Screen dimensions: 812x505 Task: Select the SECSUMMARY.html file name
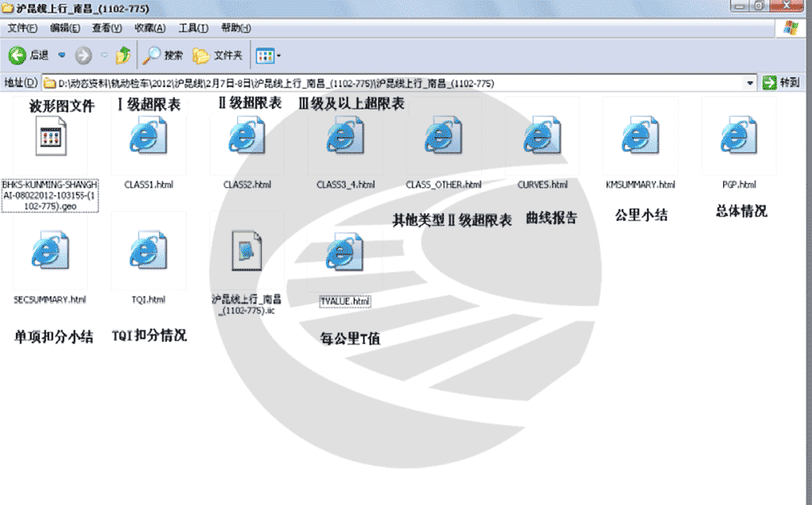50,300
